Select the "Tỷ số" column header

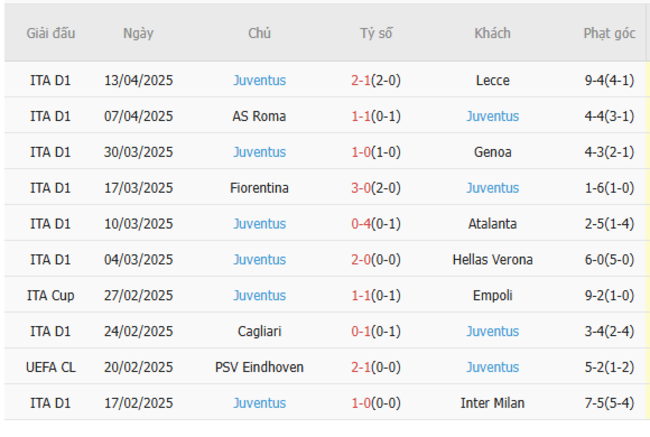pyautogui.click(x=376, y=33)
